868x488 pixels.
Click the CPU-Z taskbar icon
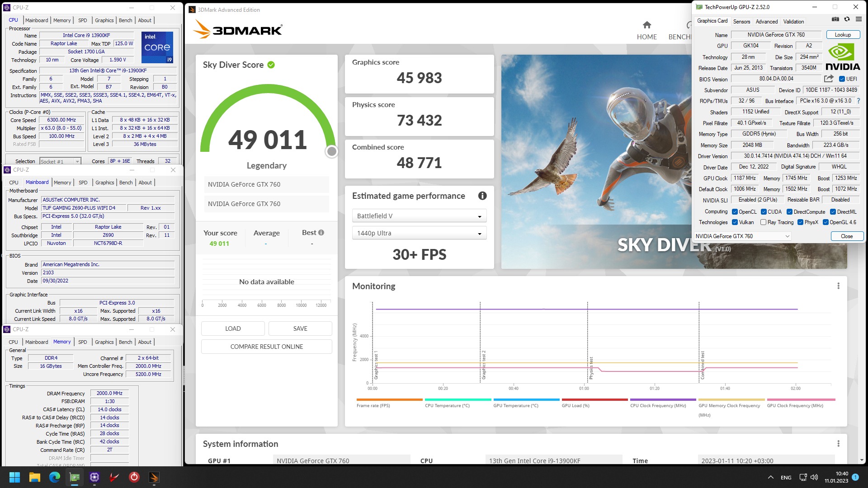pos(94,477)
